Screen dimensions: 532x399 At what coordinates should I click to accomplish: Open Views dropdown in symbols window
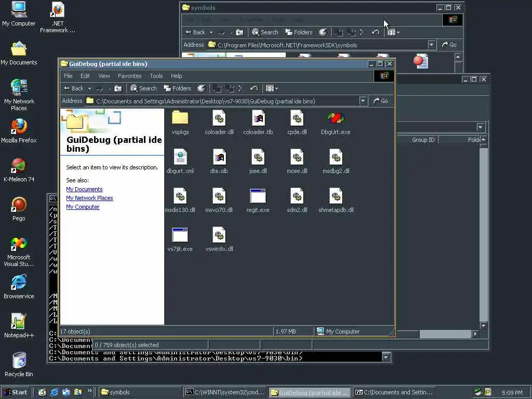[393, 32]
